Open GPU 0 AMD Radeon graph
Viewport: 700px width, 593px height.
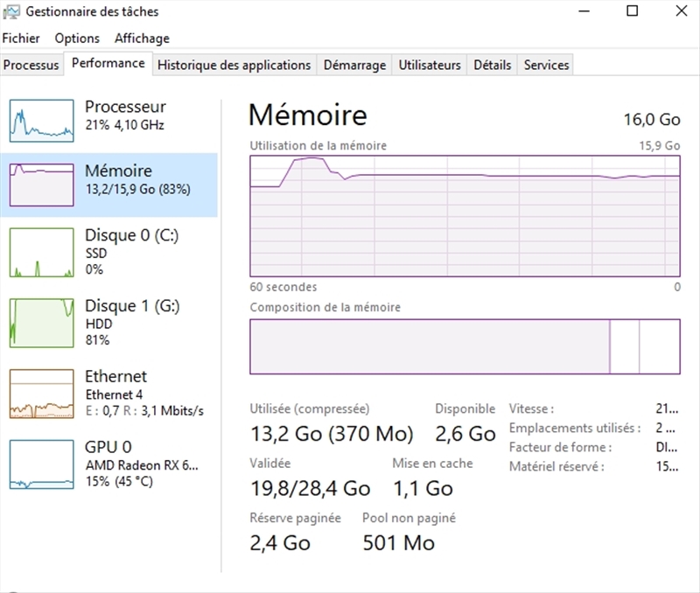[x=41, y=464]
